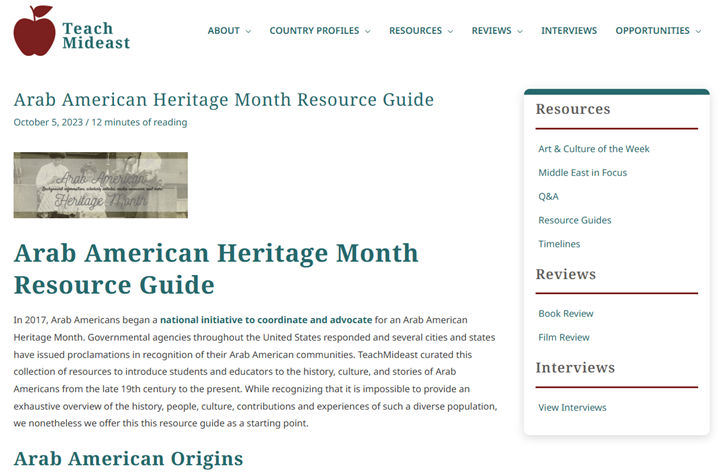Click the sidebar Resources heading

coord(573,109)
